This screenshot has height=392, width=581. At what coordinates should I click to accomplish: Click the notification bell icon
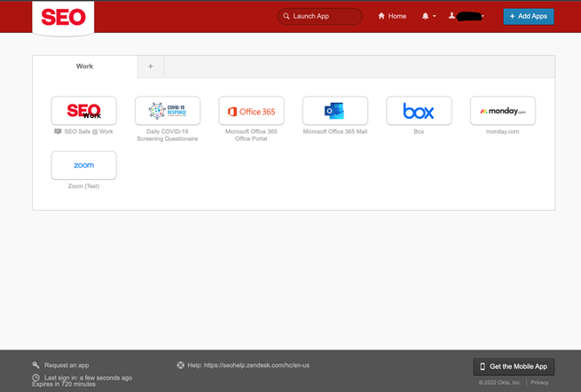coord(426,16)
